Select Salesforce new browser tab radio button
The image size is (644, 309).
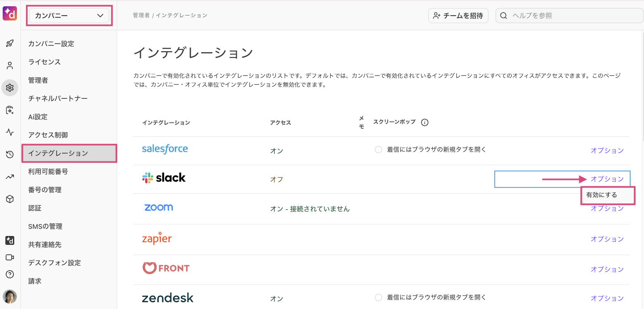coord(378,150)
